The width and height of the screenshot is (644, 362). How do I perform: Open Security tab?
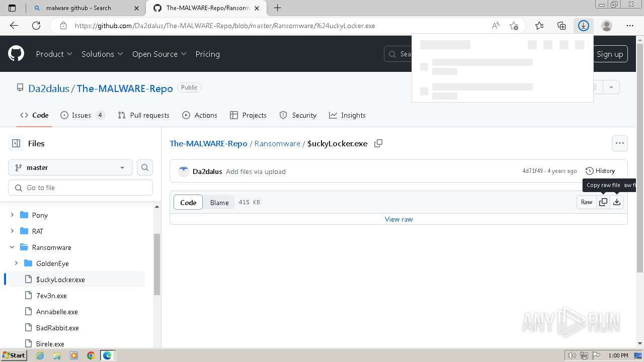[298, 115]
